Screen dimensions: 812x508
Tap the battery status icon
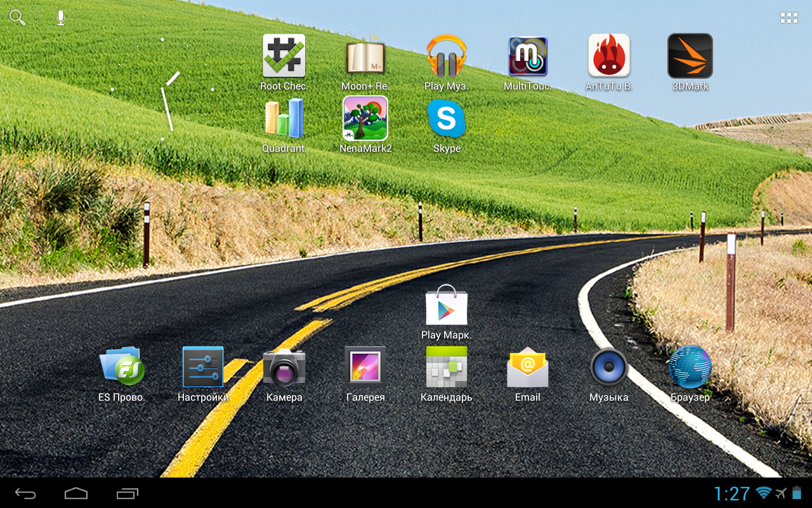click(x=797, y=493)
